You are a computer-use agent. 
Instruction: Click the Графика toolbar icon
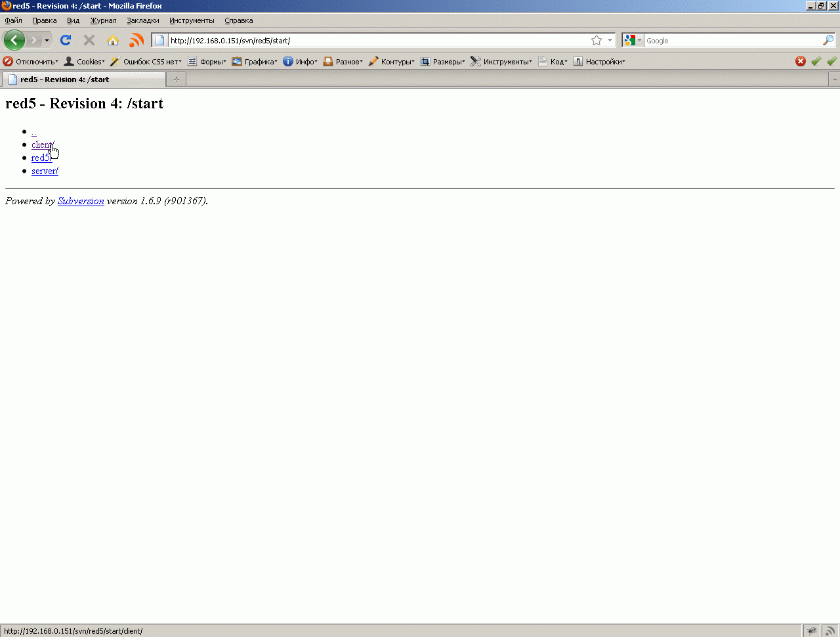[x=237, y=62]
